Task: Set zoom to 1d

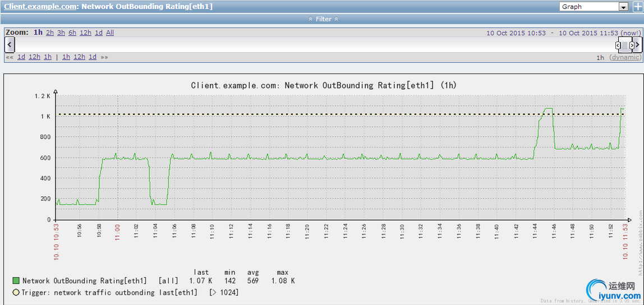Action: [99, 33]
